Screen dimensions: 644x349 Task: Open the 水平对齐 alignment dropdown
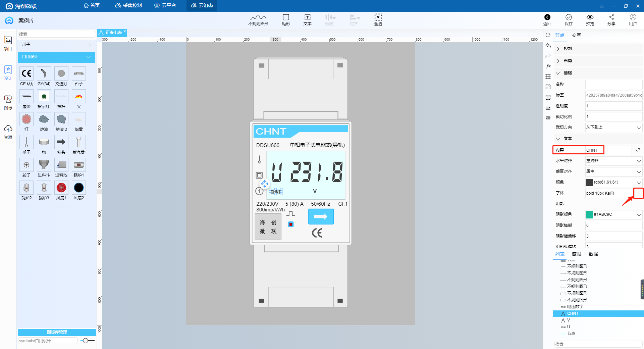point(614,161)
